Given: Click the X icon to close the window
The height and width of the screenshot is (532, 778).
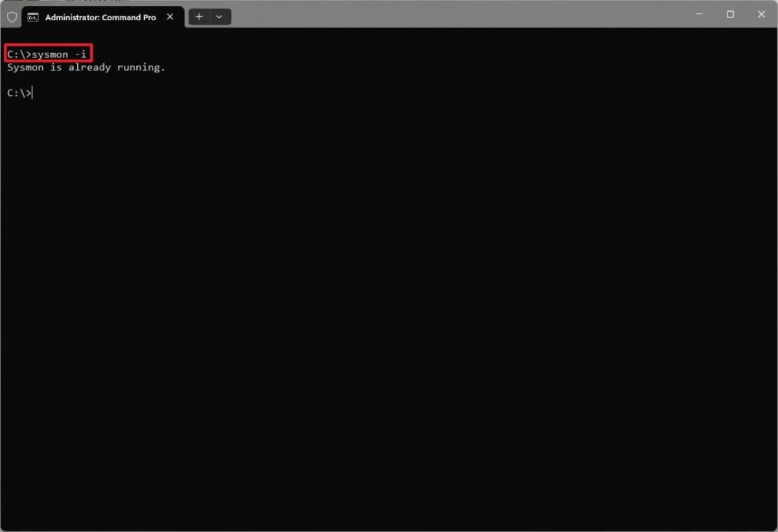Looking at the screenshot, I should click(x=761, y=14).
